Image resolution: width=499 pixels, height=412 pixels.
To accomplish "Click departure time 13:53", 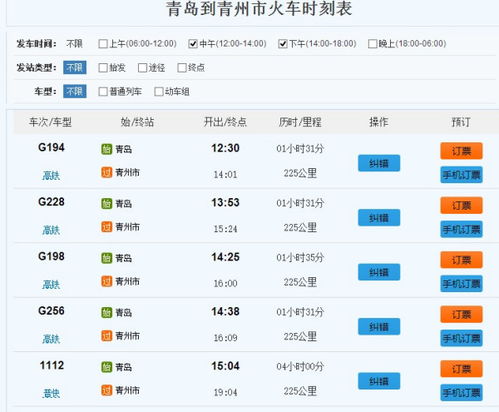I will click(225, 202).
